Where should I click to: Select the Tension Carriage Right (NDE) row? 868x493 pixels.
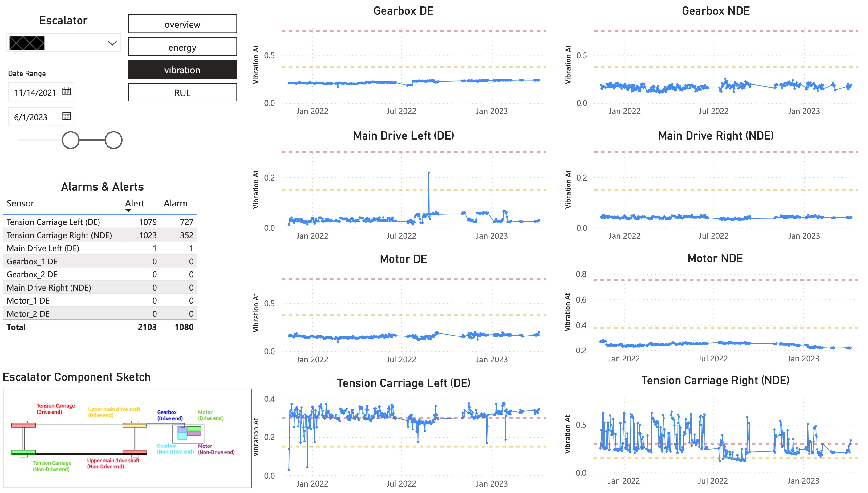[59, 235]
